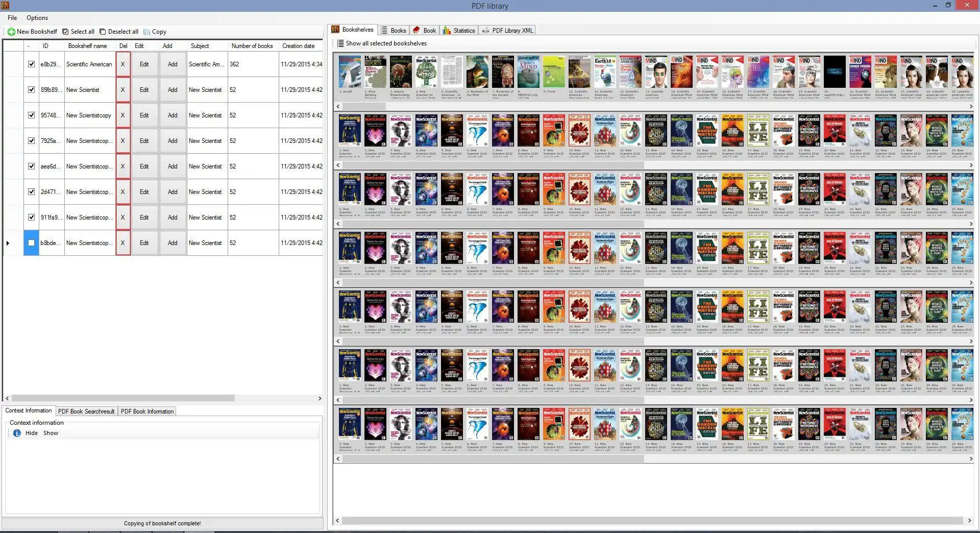Select the Context Information tab

[x=29, y=410]
